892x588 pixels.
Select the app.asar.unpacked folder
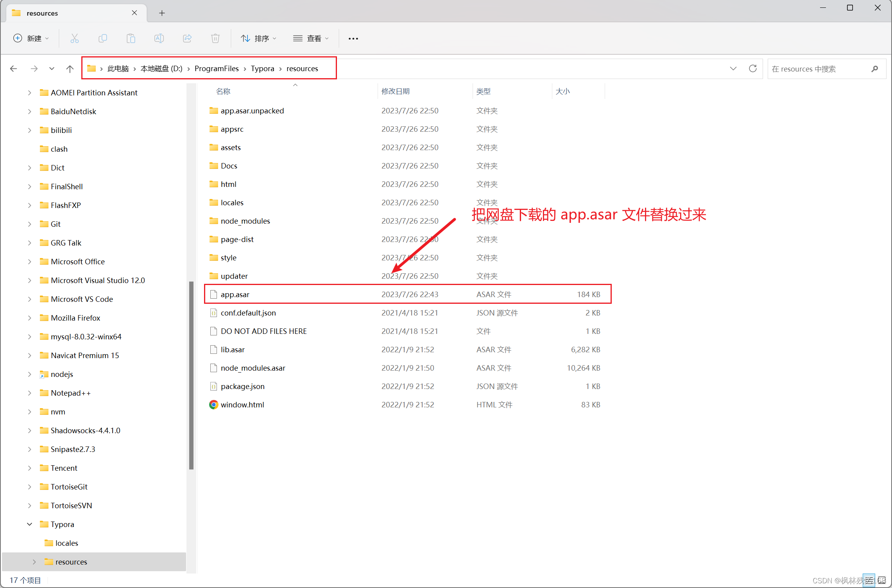(252, 111)
